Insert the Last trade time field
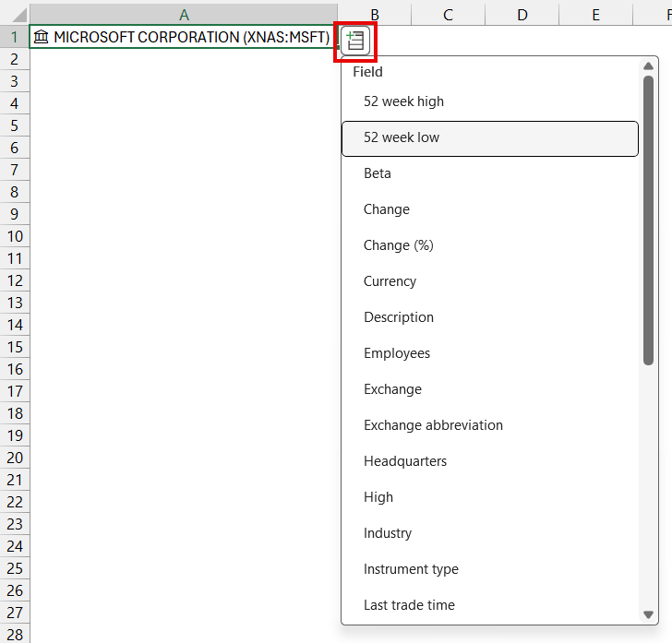672x643 pixels. tap(490, 605)
